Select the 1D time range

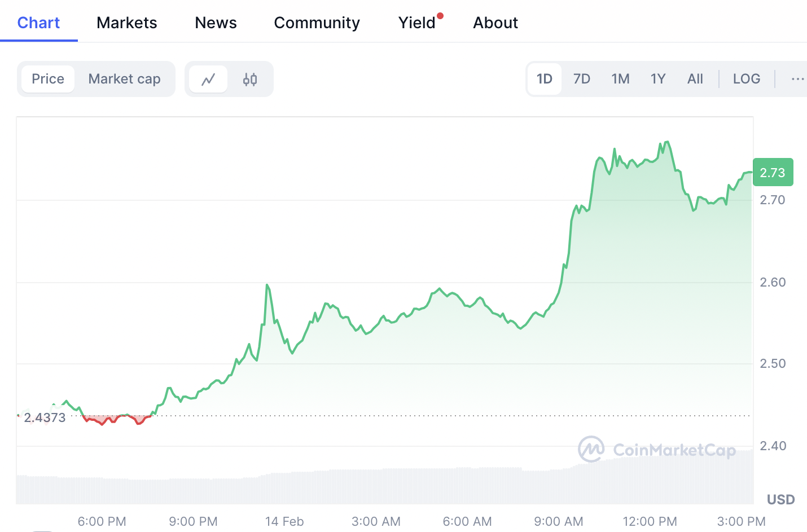pyautogui.click(x=545, y=79)
